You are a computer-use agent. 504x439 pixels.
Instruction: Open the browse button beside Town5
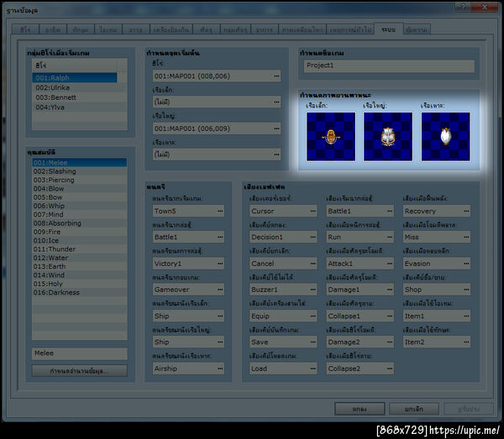(x=220, y=211)
